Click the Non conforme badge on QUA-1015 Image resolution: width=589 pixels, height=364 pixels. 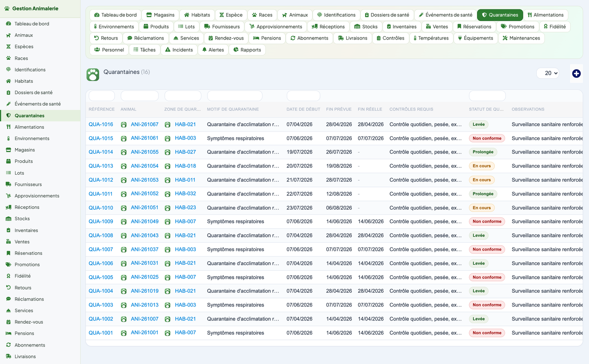[x=487, y=138]
